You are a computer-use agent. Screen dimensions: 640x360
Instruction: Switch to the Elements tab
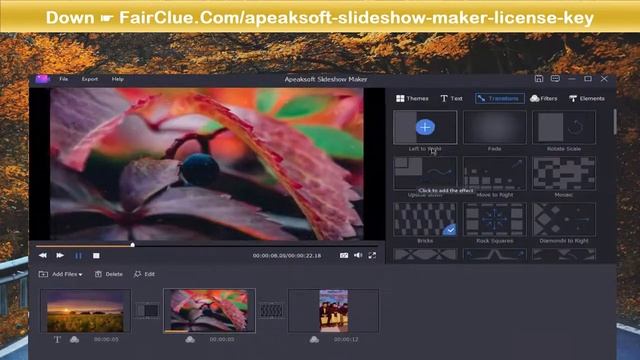(x=587, y=98)
